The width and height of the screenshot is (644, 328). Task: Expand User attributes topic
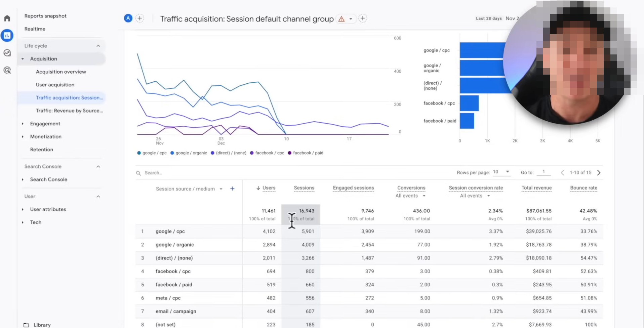tap(23, 209)
